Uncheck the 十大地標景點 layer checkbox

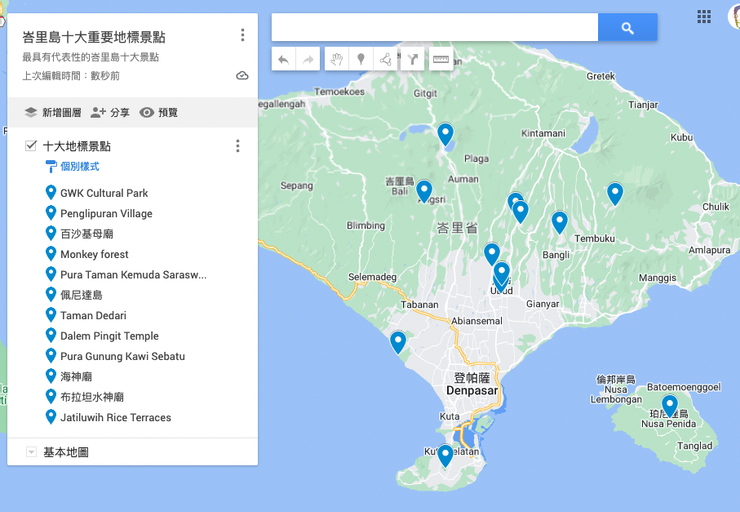[31, 146]
